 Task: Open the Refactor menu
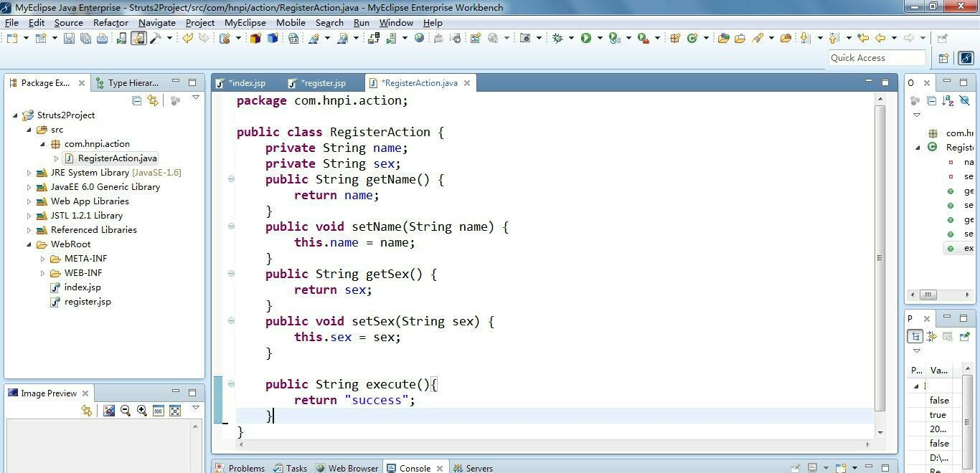(x=110, y=23)
